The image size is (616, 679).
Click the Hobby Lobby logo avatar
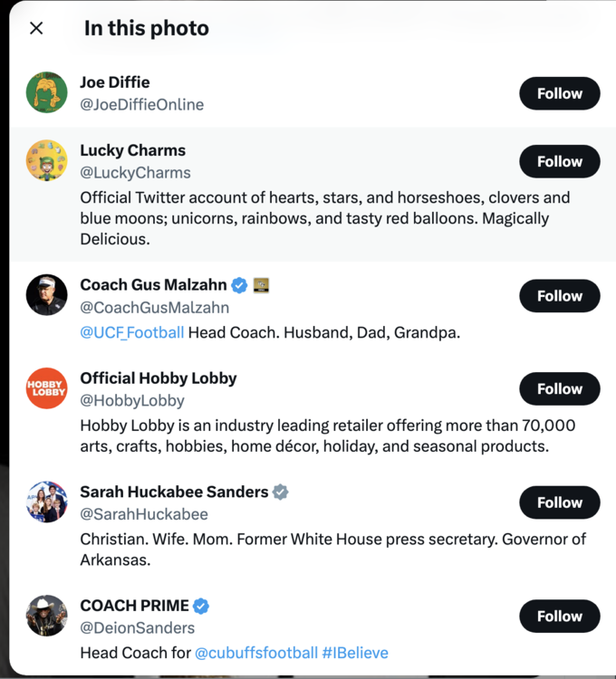(x=46, y=388)
